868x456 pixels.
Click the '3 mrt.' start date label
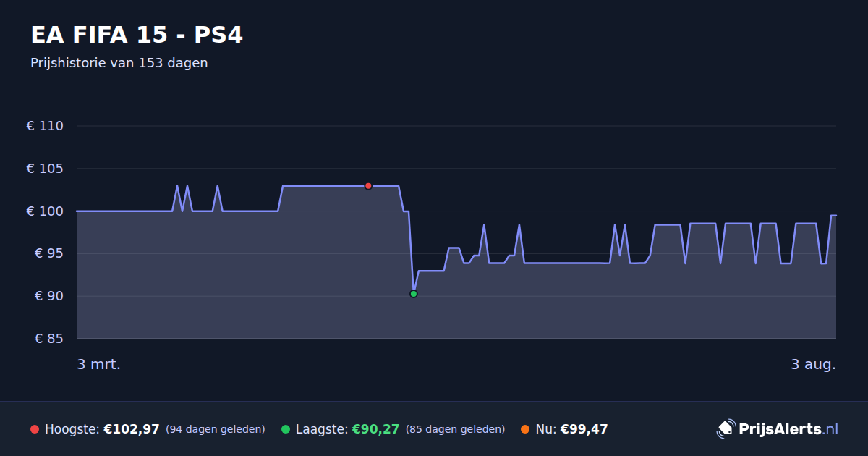tap(99, 365)
